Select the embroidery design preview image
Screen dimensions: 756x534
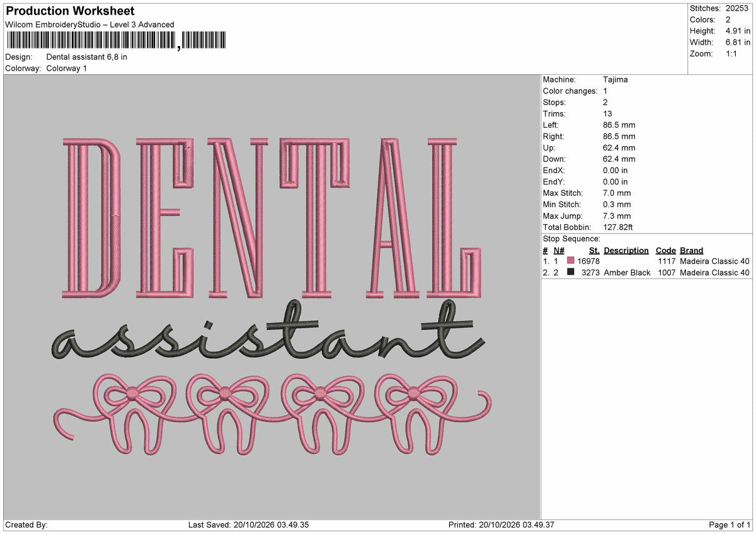[272, 297]
